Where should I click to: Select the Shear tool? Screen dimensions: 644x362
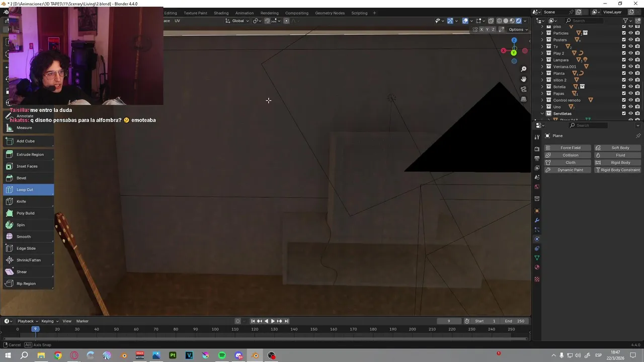pyautogui.click(x=28, y=271)
